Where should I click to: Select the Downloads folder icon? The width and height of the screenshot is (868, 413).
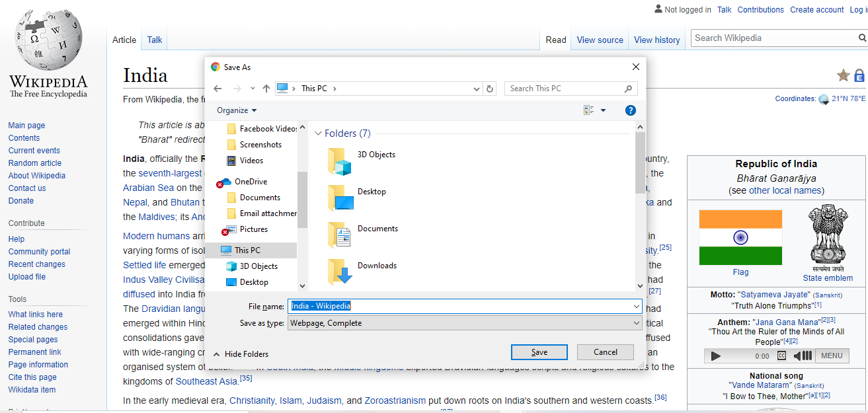click(x=340, y=272)
